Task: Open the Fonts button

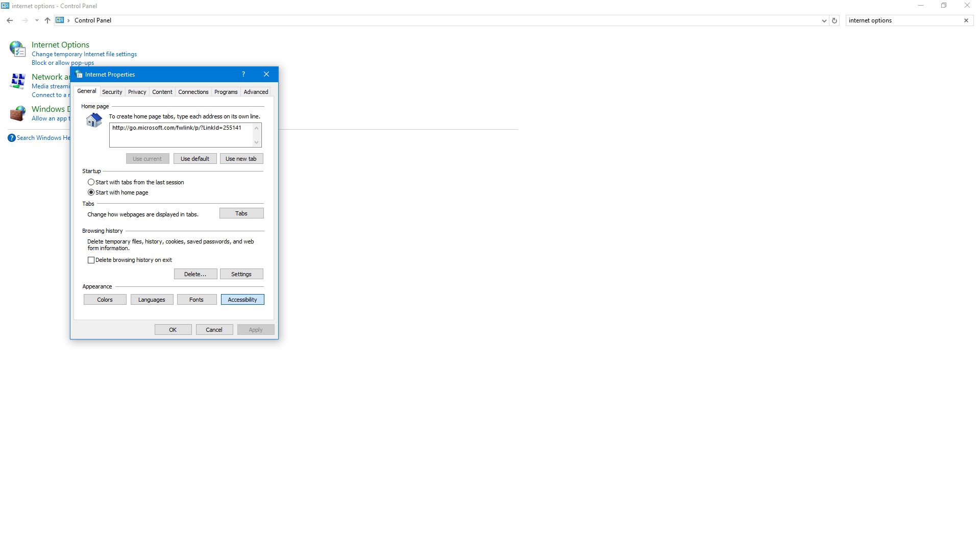Action: pos(197,300)
